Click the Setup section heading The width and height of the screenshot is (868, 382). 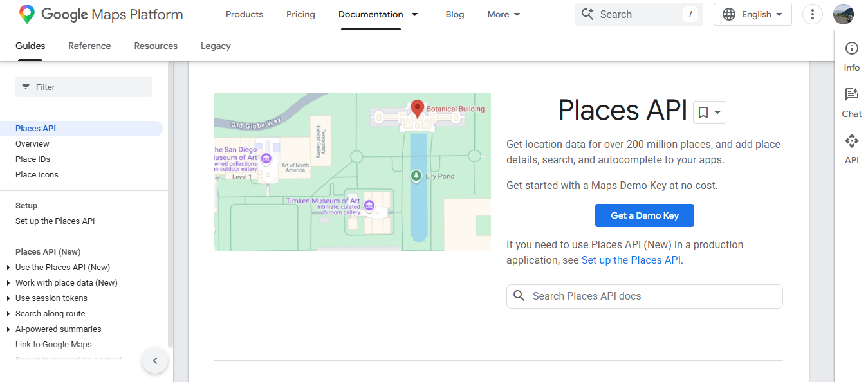tap(26, 206)
